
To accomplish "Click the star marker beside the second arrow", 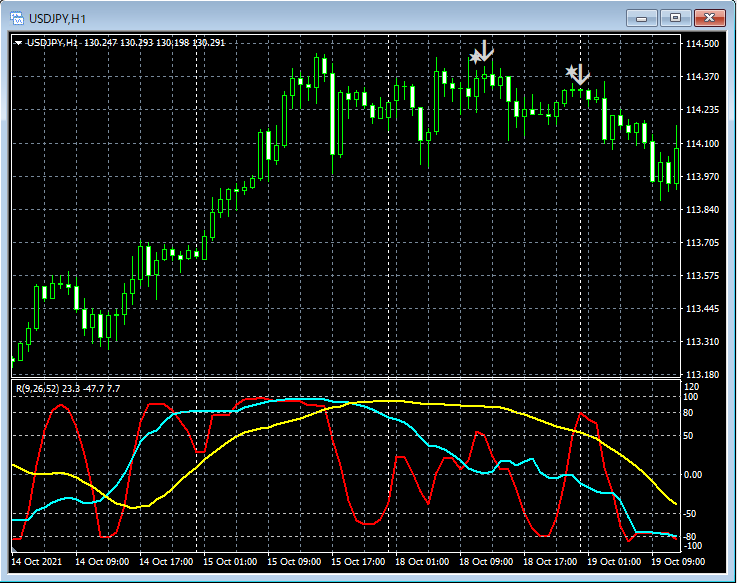I will (x=570, y=71).
